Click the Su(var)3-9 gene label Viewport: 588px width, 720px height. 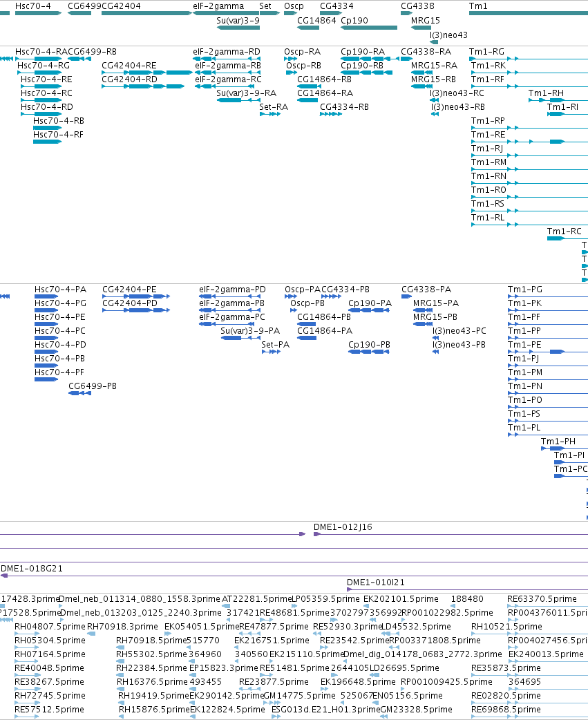(x=238, y=21)
